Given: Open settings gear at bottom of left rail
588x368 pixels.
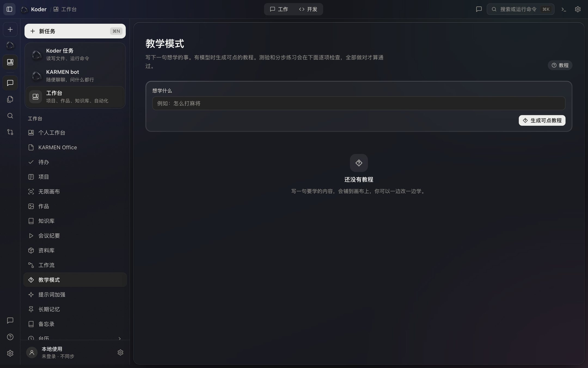Looking at the screenshot, I should [10, 353].
